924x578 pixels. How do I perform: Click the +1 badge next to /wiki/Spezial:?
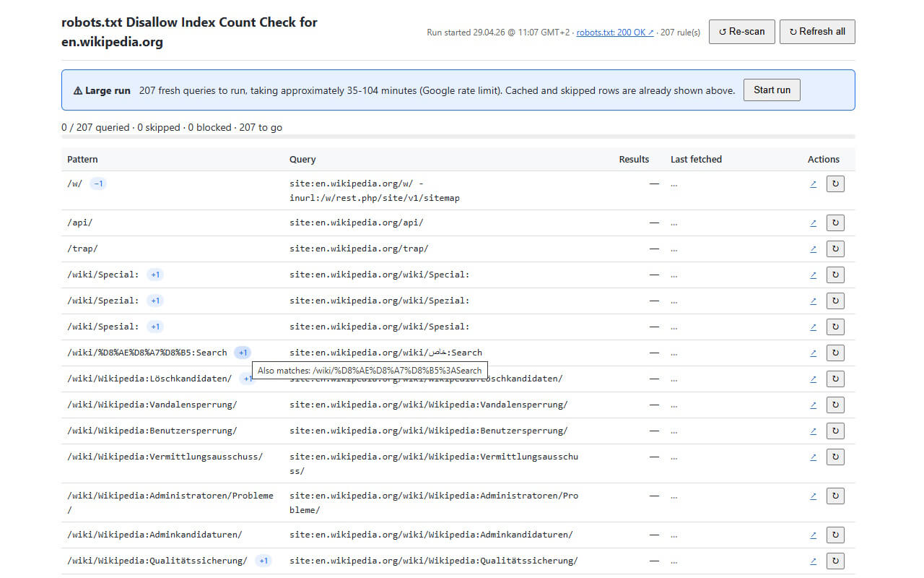pyautogui.click(x=155, y=301)
